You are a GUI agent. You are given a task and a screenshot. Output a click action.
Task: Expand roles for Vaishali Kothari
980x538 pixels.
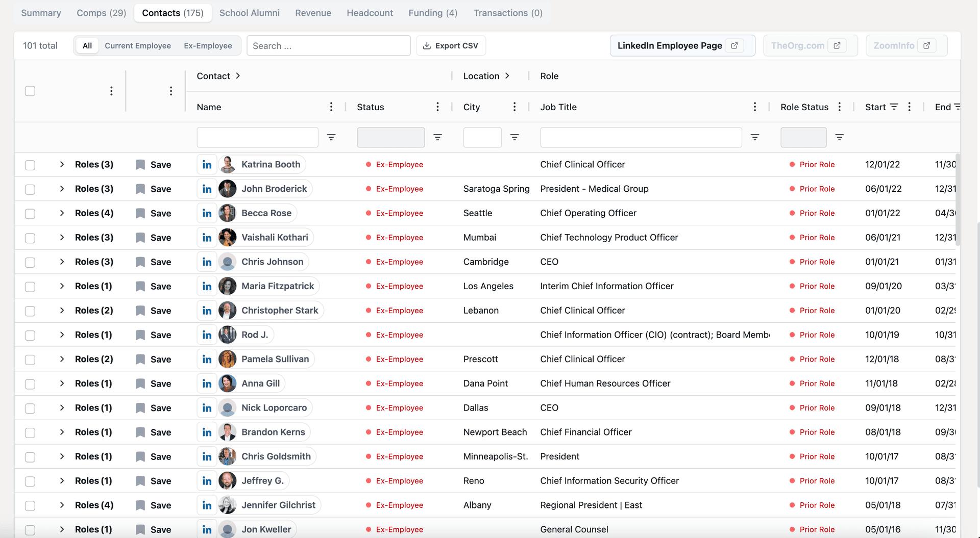[62, 238]
